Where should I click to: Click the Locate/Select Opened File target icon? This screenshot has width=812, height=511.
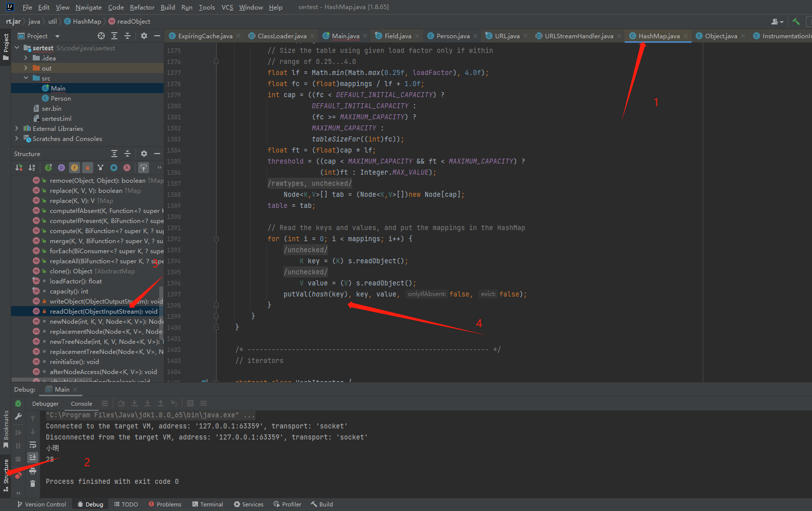[101, 36]
